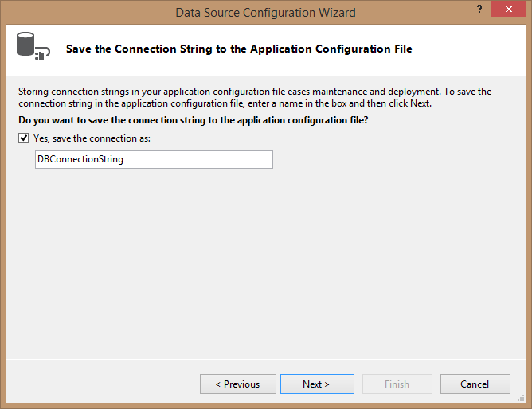Click the plug symbol beside database cylinder

[42, 54]
